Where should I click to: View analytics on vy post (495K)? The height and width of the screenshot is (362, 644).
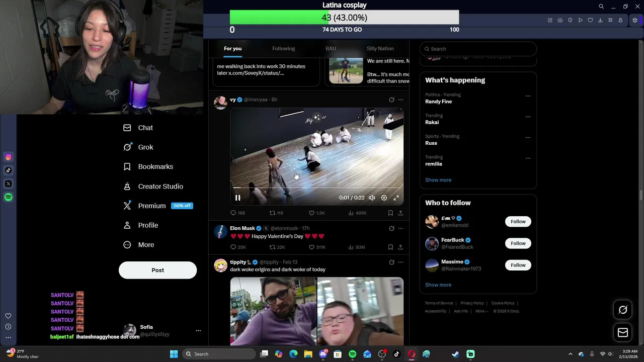(357, 213)
